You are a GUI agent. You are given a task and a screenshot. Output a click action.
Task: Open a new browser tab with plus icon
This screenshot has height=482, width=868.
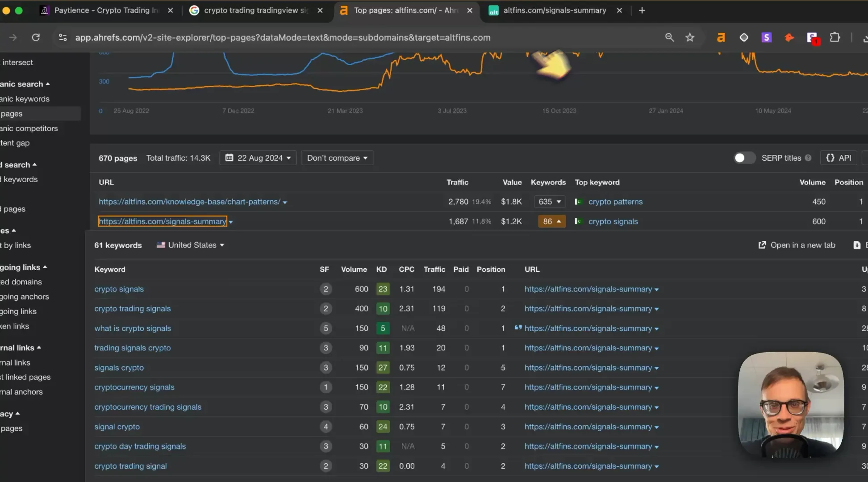point(642,10)
